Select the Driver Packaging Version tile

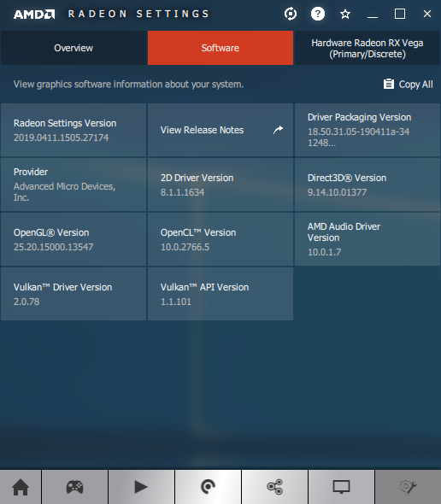pyautogui.click(x=367, y=130)
